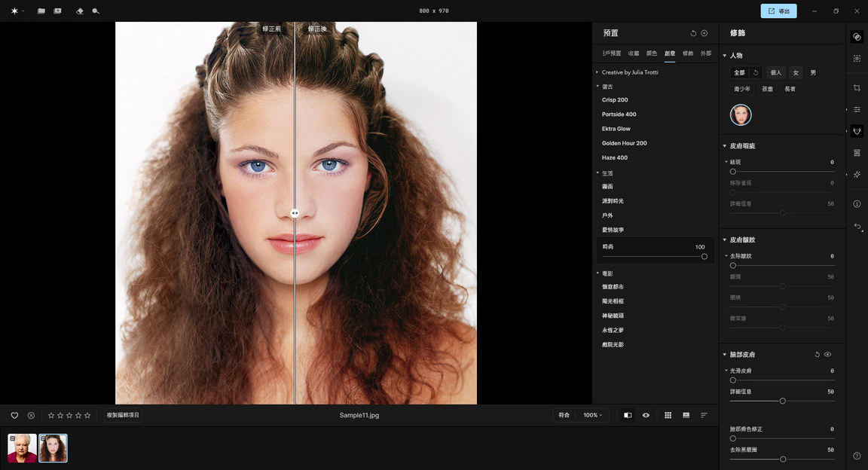Open the crop tool in right sidebar
The height and width of the screenshot is (470, 868).
point(857,88)
